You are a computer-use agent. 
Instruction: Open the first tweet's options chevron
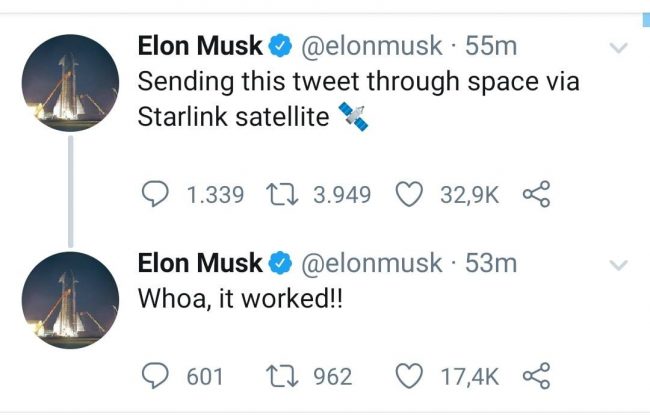pos(618,48)
